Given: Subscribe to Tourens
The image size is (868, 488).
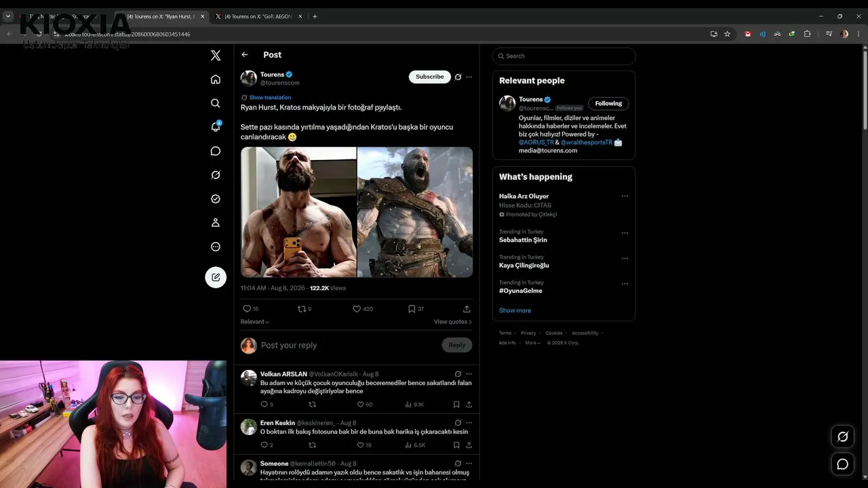Looking at the screenshot, I should pyautogui.click(x=430, y=77).
